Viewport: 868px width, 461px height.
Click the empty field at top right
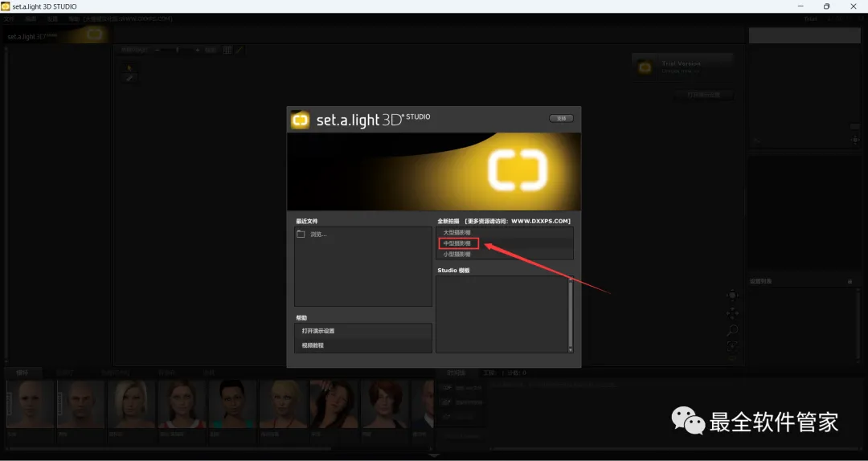tap(804, 35)
